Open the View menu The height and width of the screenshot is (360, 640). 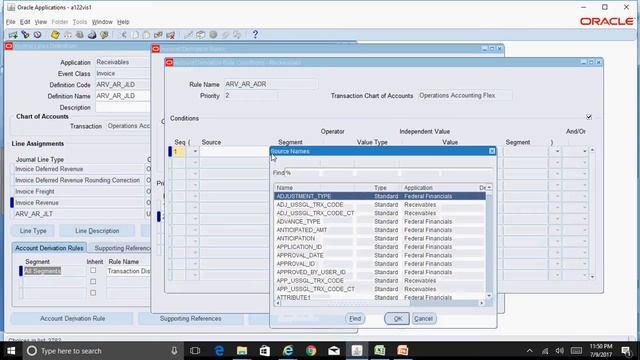click(x=40, y=22)
